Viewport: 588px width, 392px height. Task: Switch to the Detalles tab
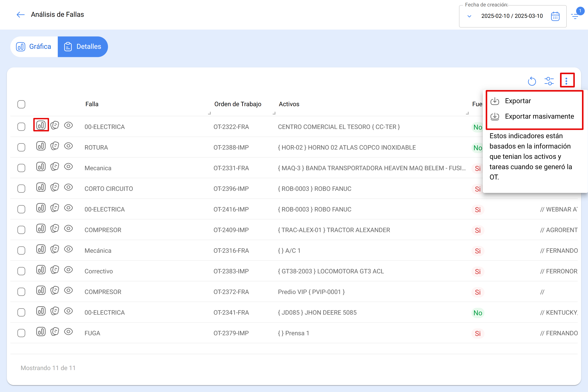click(83, 46)
